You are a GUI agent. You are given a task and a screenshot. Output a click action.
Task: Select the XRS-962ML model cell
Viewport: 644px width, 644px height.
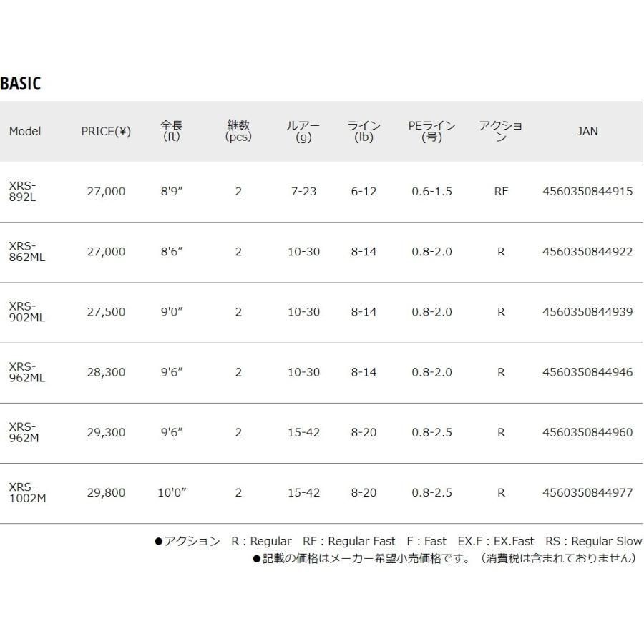(x=26, y=372)
